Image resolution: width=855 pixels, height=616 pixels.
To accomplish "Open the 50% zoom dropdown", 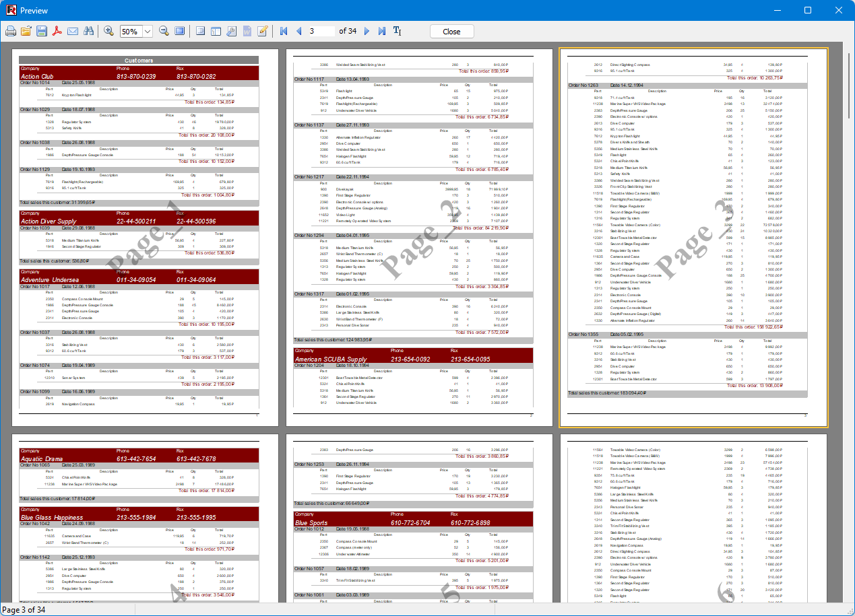I will click(148, 32).
